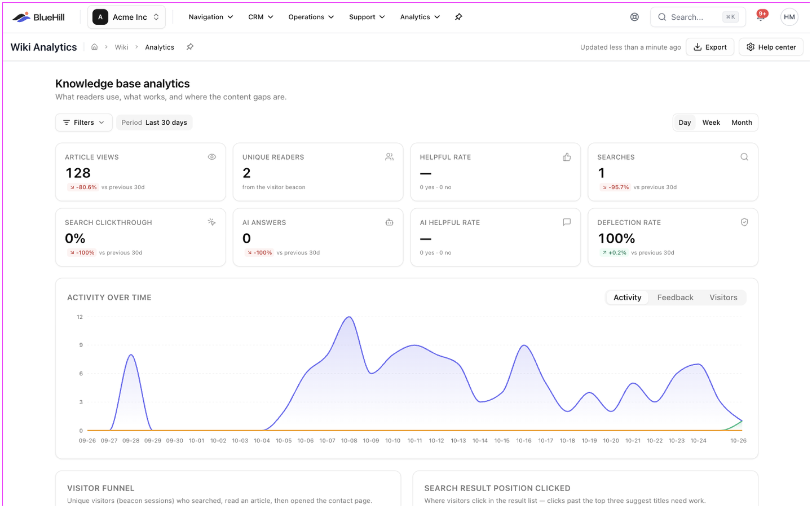Show the Activity chart tab
812x508 pixels.
(627, 297)
